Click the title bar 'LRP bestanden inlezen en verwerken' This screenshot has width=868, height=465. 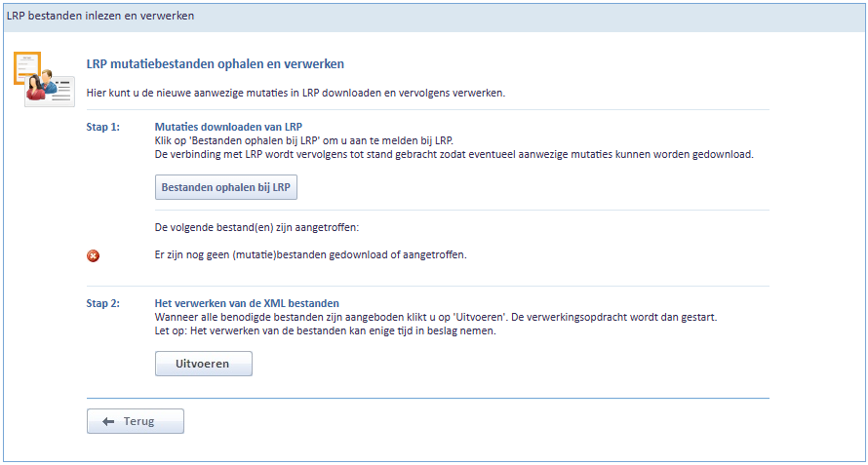point(101,17)
